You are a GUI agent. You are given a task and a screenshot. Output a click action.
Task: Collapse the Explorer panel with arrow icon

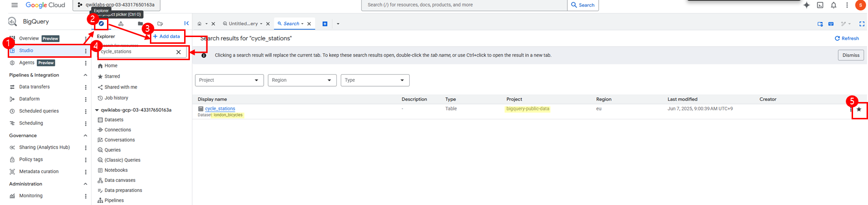pyautogui.click(x=187, y=23)
